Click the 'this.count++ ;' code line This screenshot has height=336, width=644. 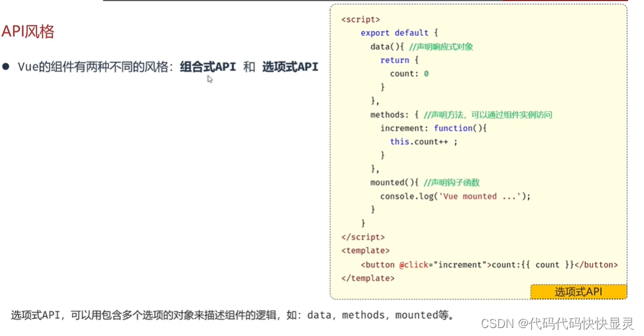click(x=423, y=142)
